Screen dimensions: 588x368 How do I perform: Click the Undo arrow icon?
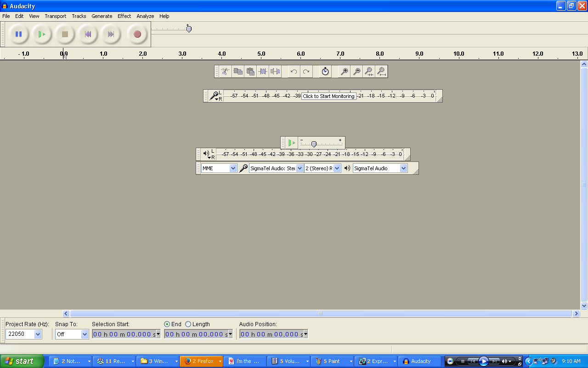tap(294, 71)
